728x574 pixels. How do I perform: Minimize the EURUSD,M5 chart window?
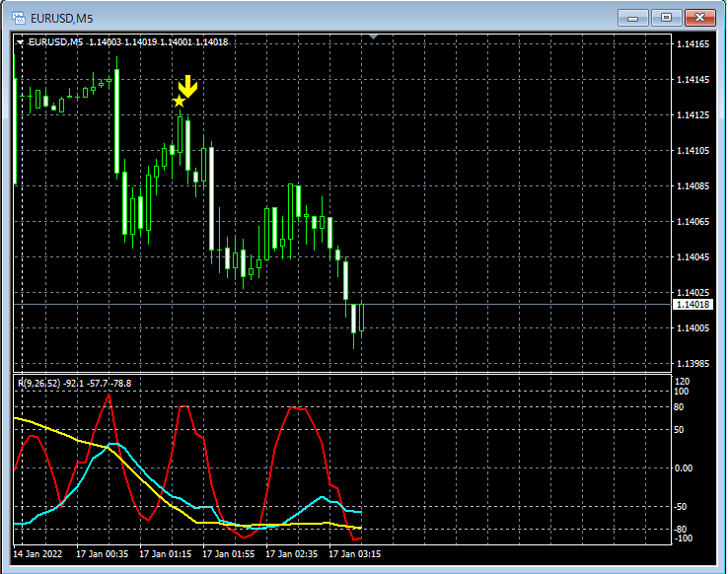[x=632, y=18]
